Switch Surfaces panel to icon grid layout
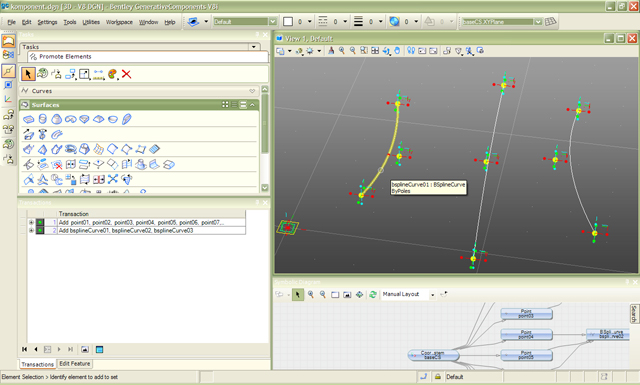640x385 pixels. tap(225, 105)
